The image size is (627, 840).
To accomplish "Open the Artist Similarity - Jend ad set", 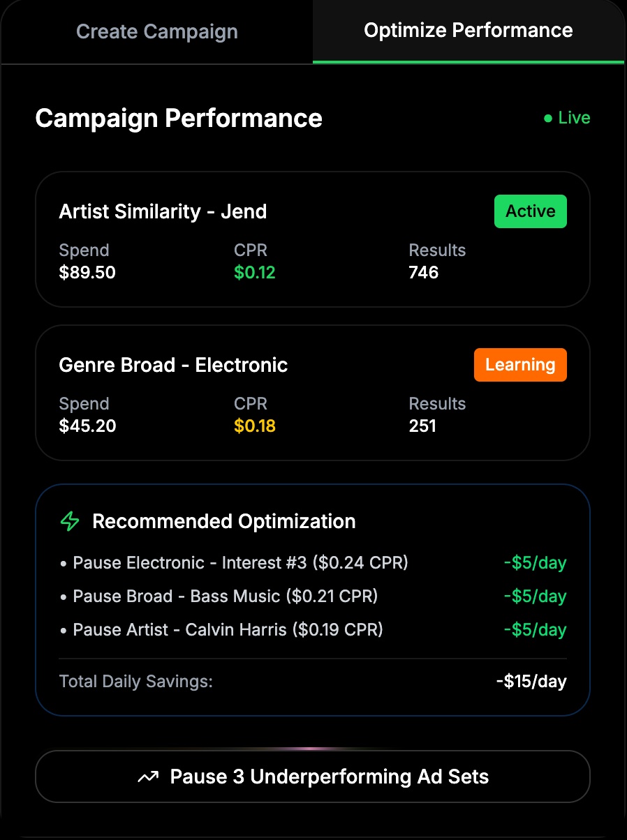I will pyautogui.click(x=313, y=239).
